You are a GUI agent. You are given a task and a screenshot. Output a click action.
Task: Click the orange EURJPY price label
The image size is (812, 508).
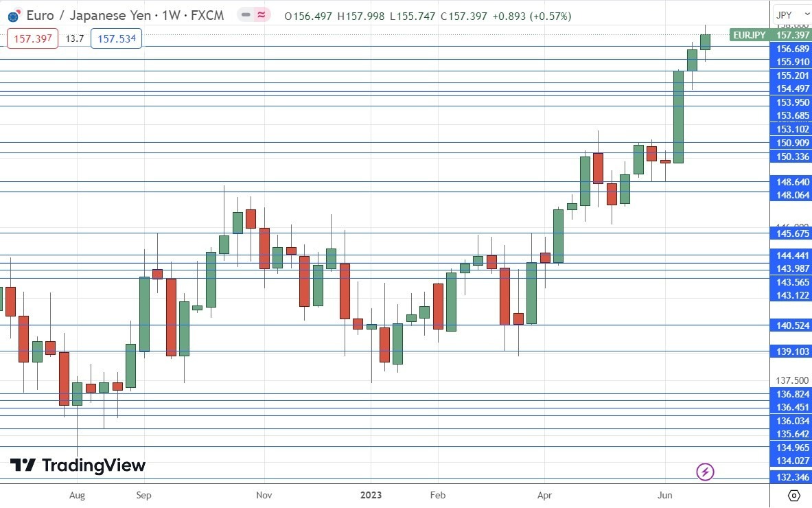[x=750, y=34]
